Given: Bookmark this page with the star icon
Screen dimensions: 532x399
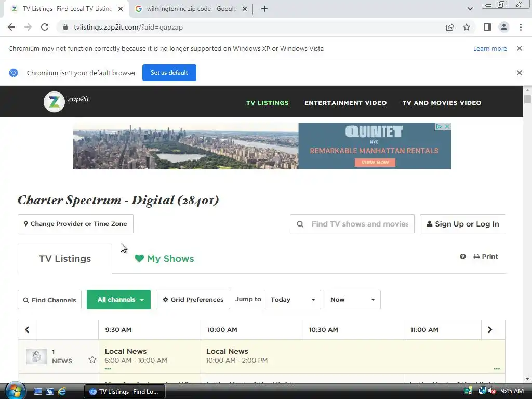Looking at the screenshot, I should coord(467,27).
